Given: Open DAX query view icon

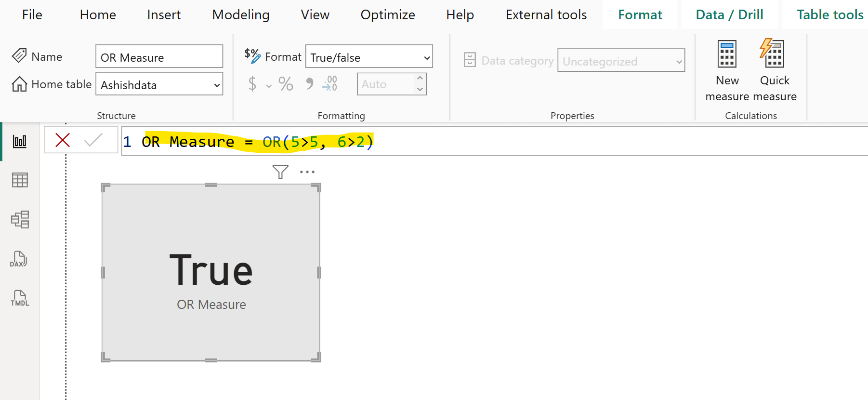Looking at the screenshot, I should point(19,259).
